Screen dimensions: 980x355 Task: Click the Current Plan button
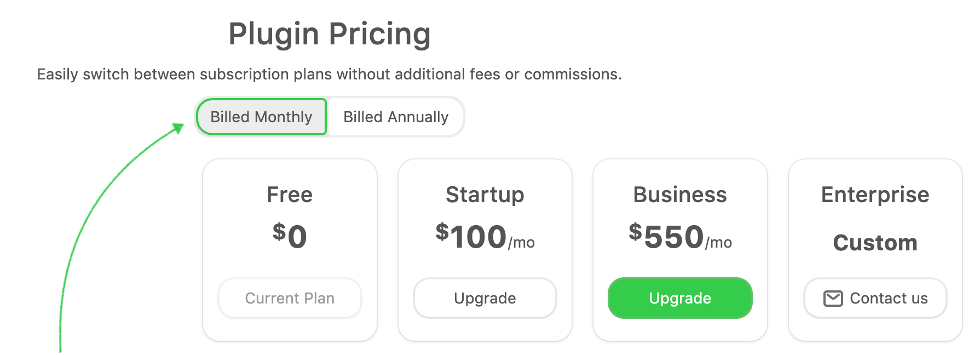click(x=290, y=298)
